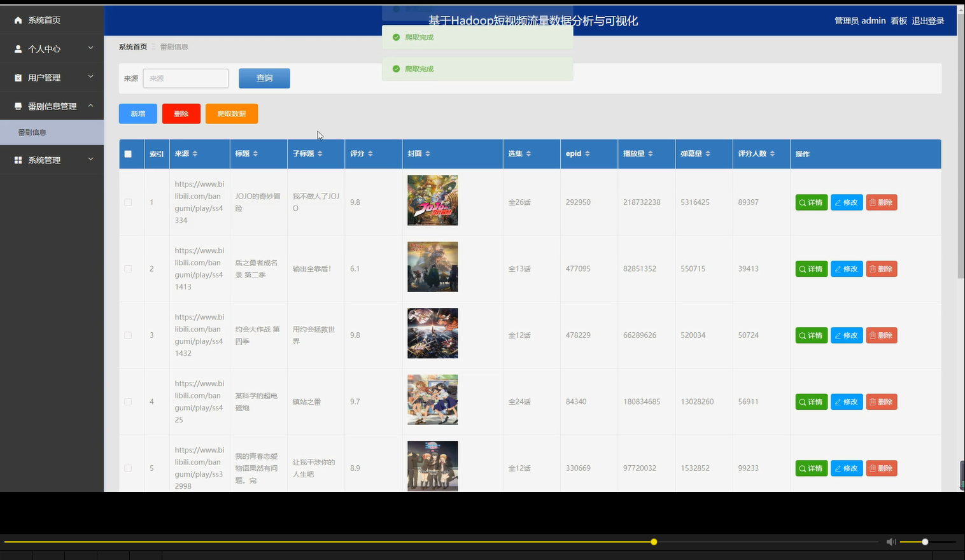Image resolution: width=965 pixels, height=560 pixels.
Task: Open 详情 for row with epid 292950
Action: (x=812, y=202)
